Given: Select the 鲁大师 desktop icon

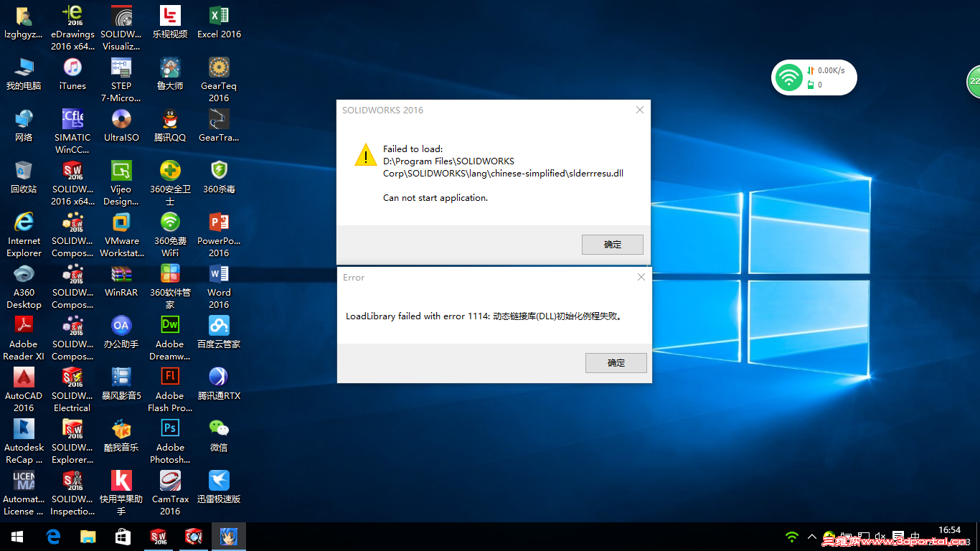Looking at the screenshot, I should [x=170, y=74].
